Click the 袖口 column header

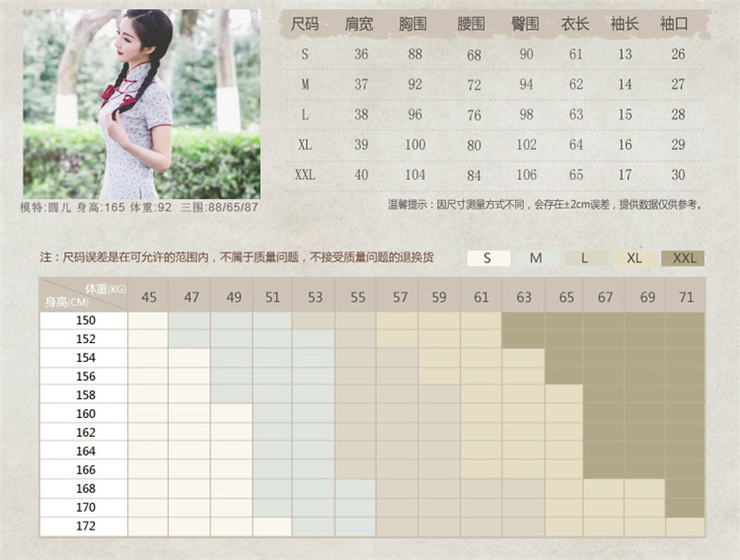tap(675, 24)
